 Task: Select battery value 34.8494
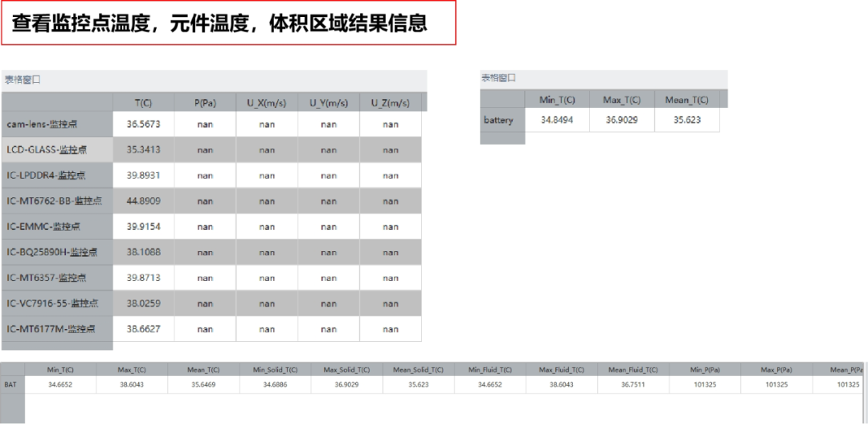click(x=557, y=120)
